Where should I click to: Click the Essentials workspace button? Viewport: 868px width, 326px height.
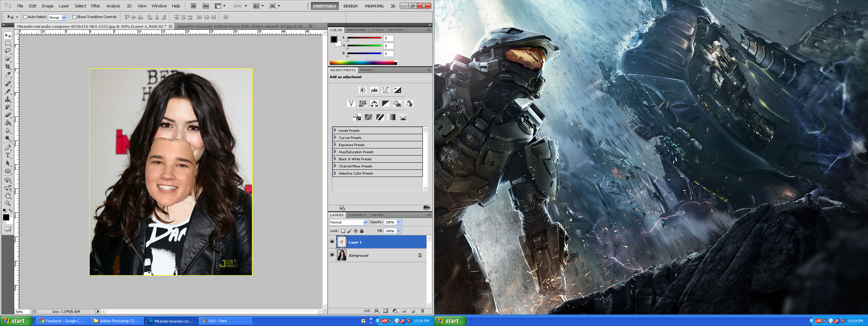[x=324, y=6]
